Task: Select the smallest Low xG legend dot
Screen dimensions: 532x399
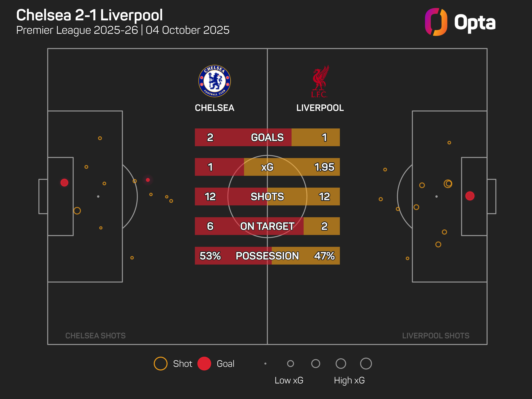Action: tap(265, 363)
